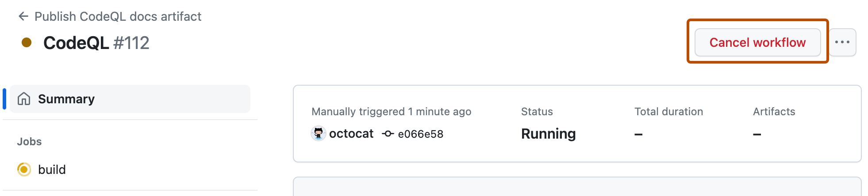The height and width of the screenshot is (196, 868).
Task: Click the octocat avatar image
Action: (x=318, y=133)
